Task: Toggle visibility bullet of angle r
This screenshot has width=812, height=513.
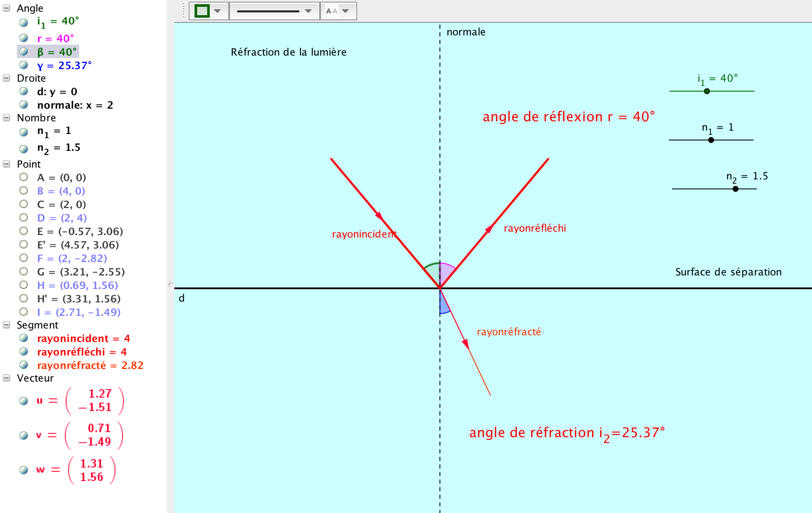Action: click(24, 38)
